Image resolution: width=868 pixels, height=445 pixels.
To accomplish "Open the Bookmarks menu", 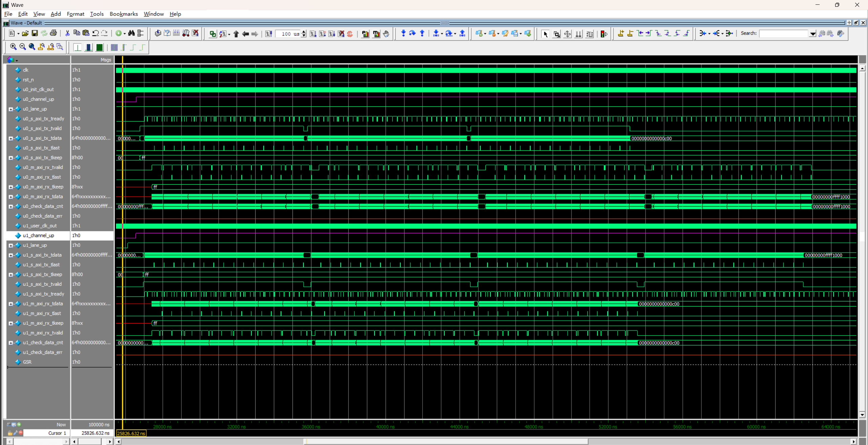I will [x=124, y=14].
